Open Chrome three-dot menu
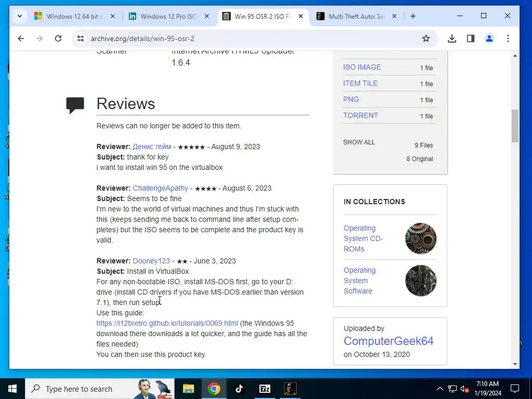Viewport: 532px width, 399px height. pyautogui.click(x=508, y=38)
